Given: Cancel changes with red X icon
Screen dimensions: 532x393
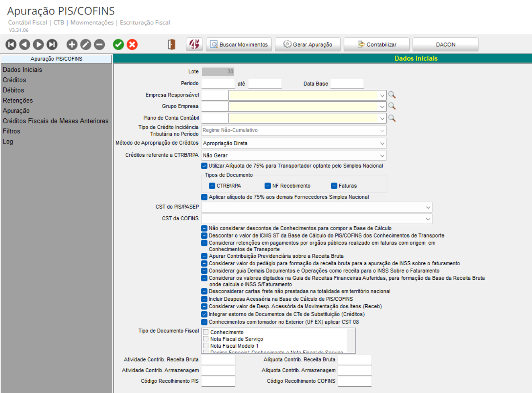Looking at the screenshot, I should coord(132,45).
